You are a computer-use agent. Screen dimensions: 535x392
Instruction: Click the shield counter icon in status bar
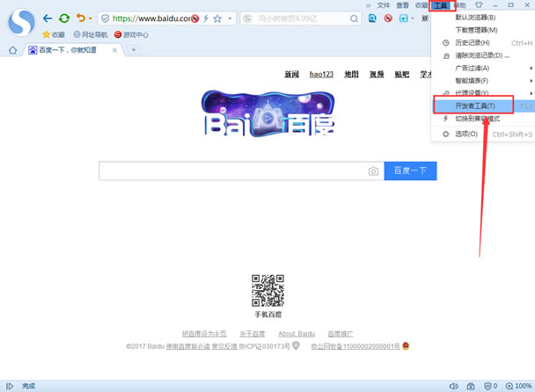491,386
